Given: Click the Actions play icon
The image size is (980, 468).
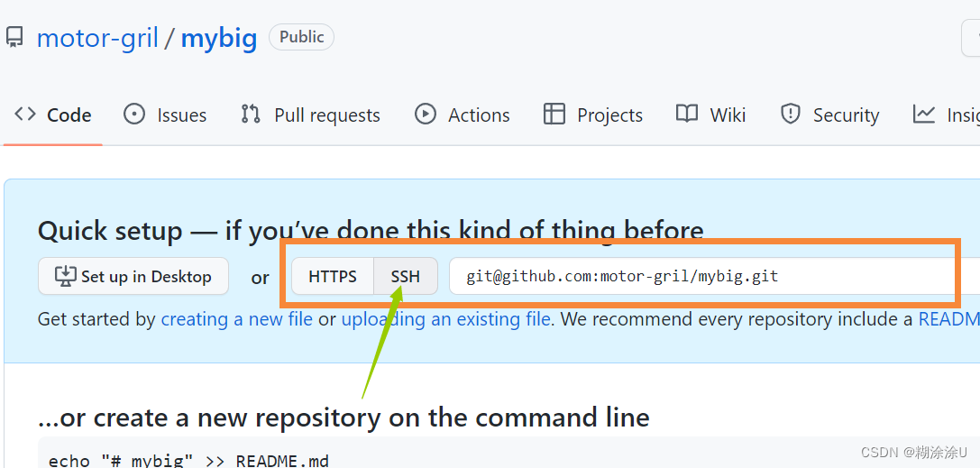Looking at the screenshot, I should point(425,115).
